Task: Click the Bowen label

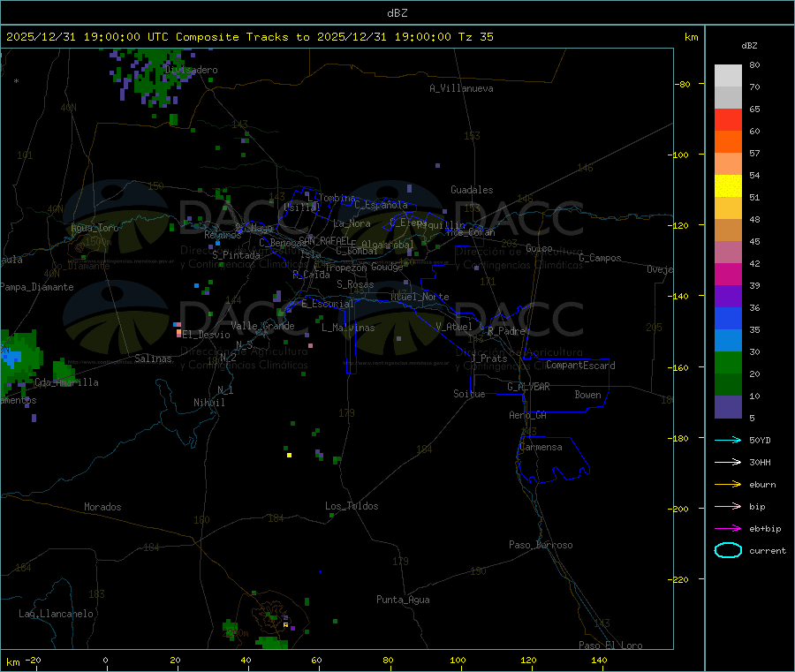Action: (588, 394)
